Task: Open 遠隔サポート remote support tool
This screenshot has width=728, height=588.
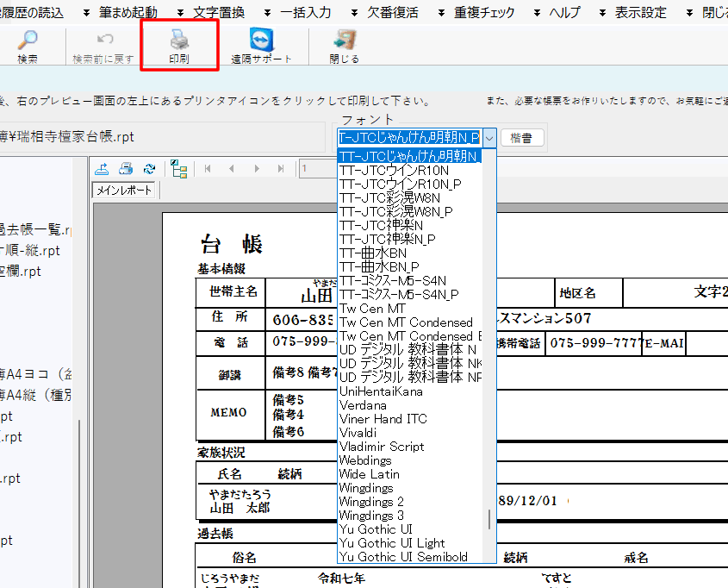Action: (261, 41)
